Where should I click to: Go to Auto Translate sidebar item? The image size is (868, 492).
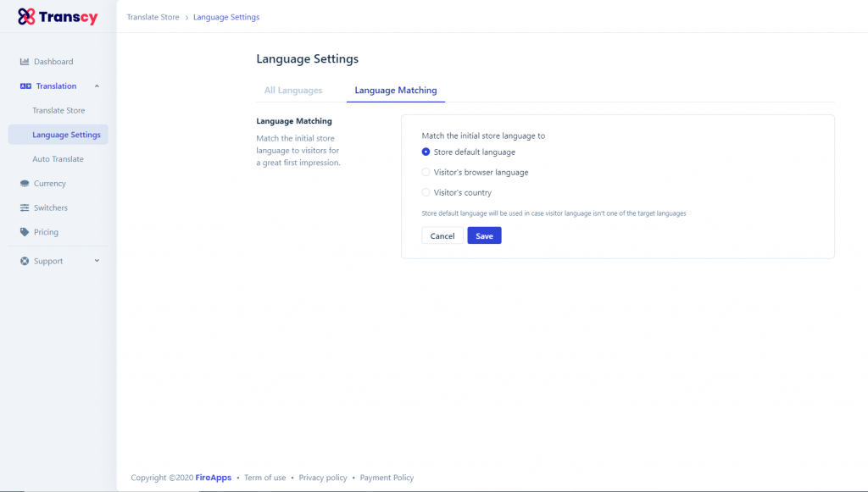[x=58, y=159]
